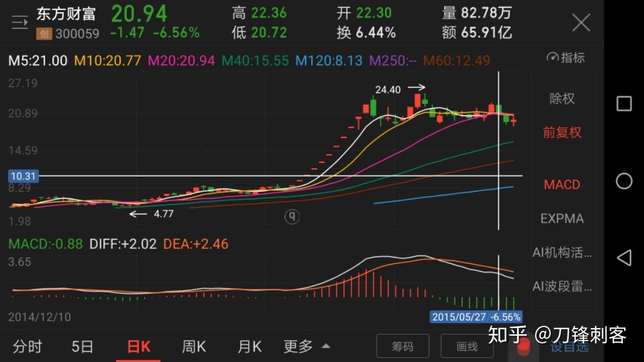Screen dimensions: 644x362
Task: Tap the volume 量 82.78万 value
Action: [x=477, y=13]
